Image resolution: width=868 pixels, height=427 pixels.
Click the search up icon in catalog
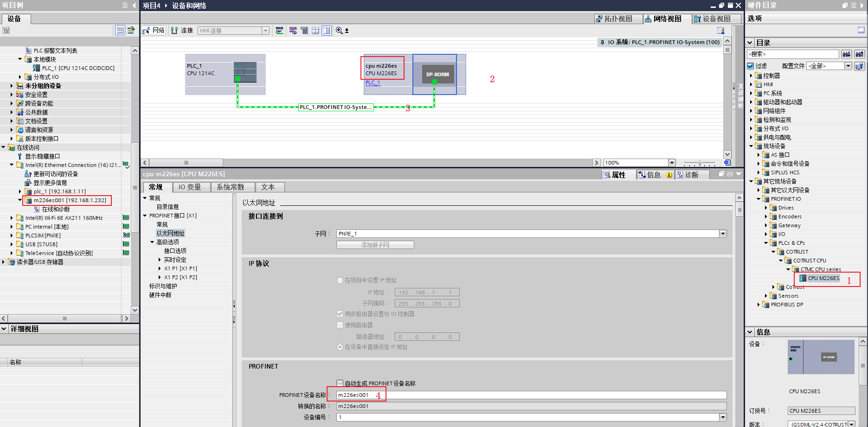pos(860,54)
